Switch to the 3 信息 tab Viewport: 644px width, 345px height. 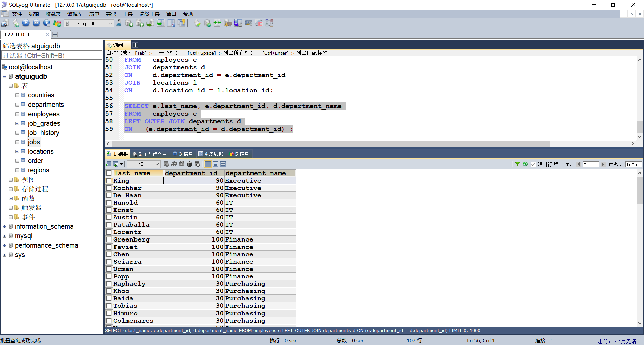point(183,154)
